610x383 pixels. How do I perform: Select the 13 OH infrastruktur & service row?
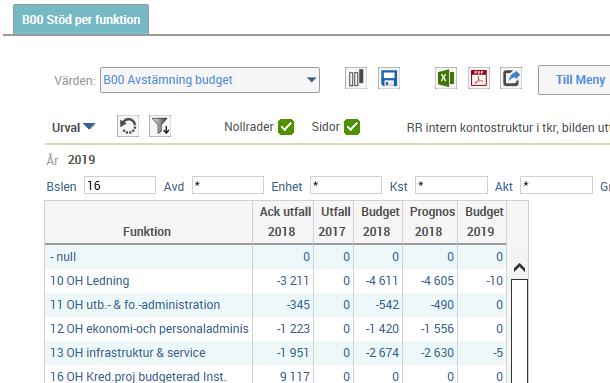275,353
